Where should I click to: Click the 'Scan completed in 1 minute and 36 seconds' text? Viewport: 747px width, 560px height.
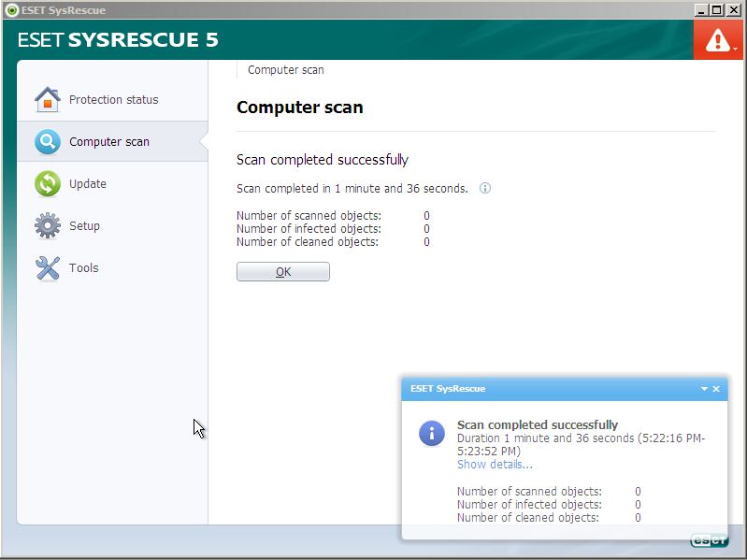(x=352, y=189)
